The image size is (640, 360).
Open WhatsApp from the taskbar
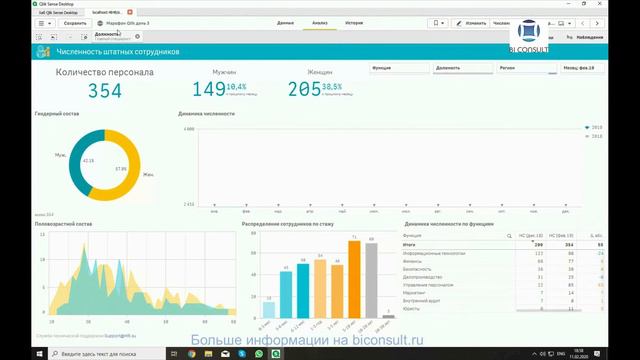pos(259,354)
